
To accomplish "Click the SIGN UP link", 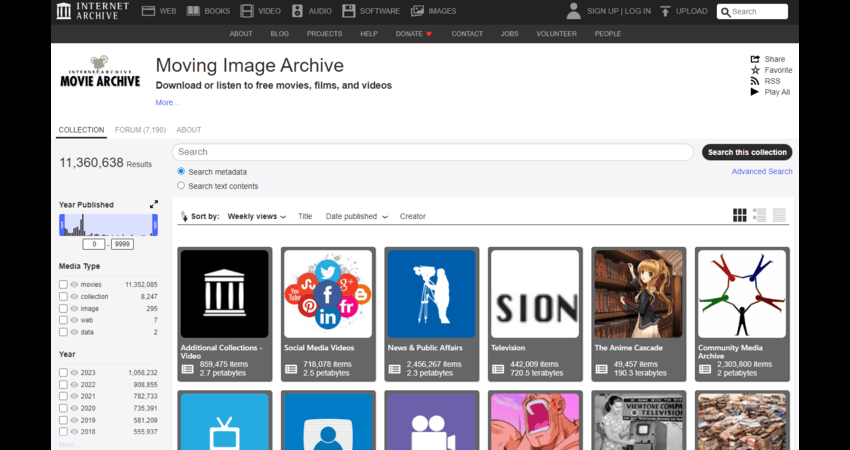I will (x=603, y=11).
